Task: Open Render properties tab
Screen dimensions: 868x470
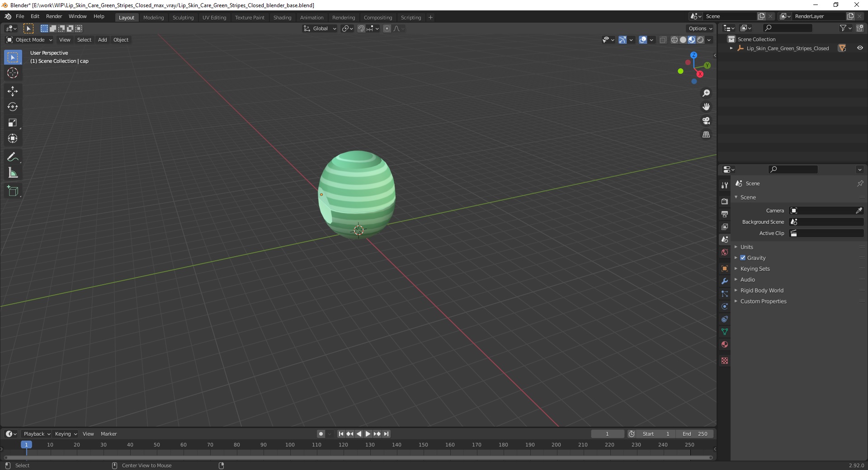Action: pos(725,201)
